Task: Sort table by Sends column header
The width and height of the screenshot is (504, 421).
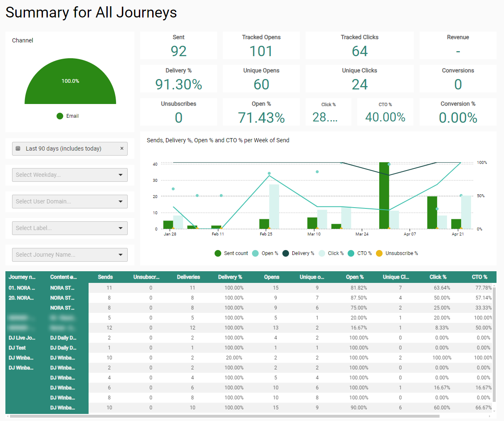Action: pyautogui.click(x=105, y=277)
